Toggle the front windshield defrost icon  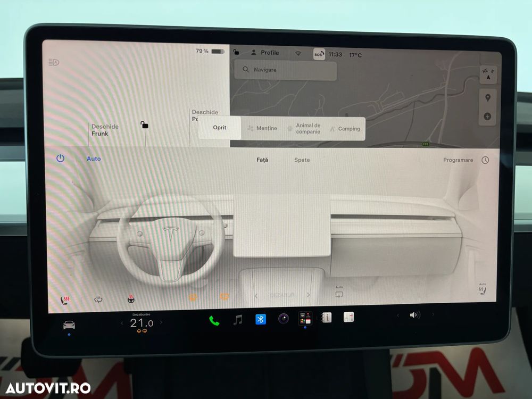point(193,297)
